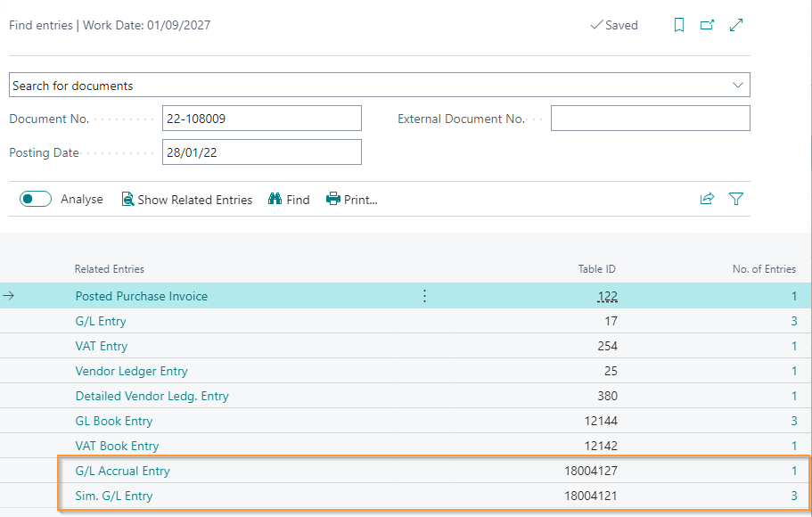The image size is (812, 517).
Task: Click the Analyse label
Action: [82, 200]
